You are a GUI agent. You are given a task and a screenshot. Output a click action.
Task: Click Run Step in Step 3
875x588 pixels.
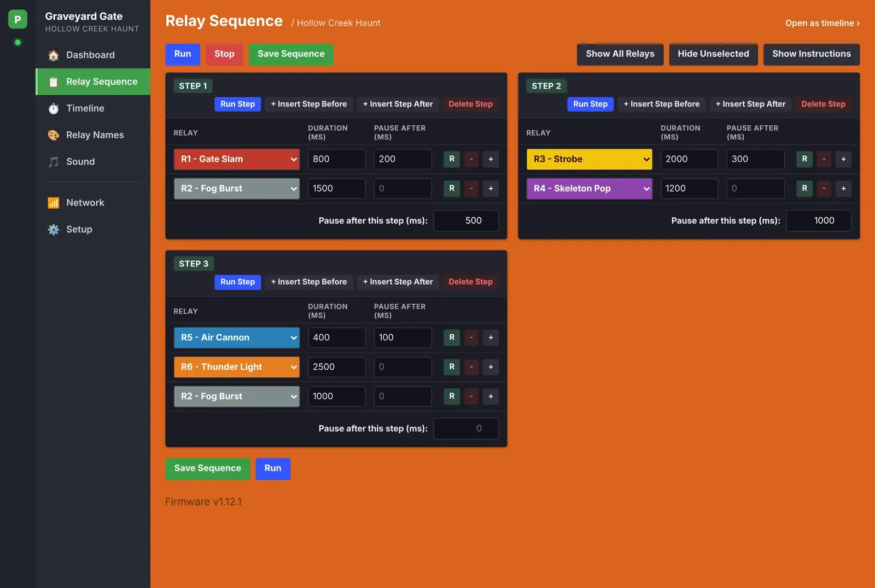coord(238,282)
